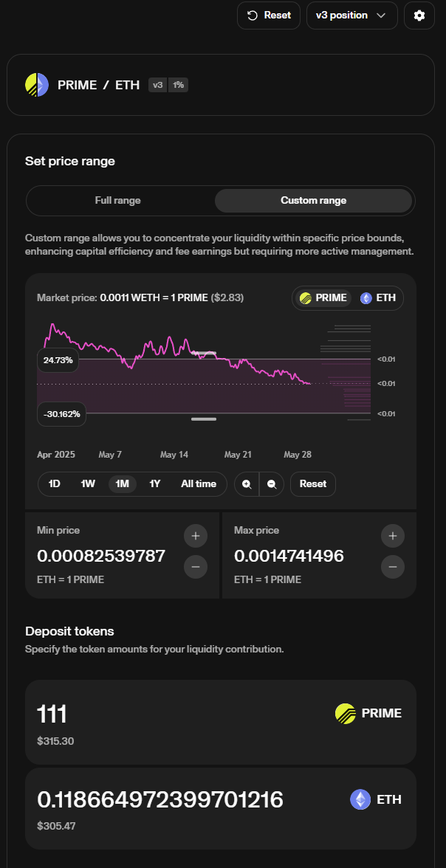Switch chart pricing to PRIME
The width and height of the screenshot is (446, 868).
pos(323,298)
